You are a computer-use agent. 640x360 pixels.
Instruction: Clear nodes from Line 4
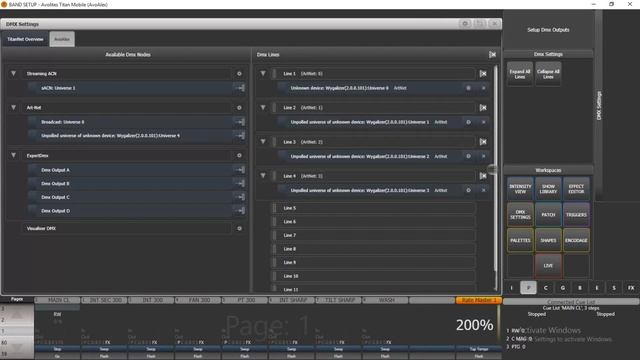coord(483,176)
